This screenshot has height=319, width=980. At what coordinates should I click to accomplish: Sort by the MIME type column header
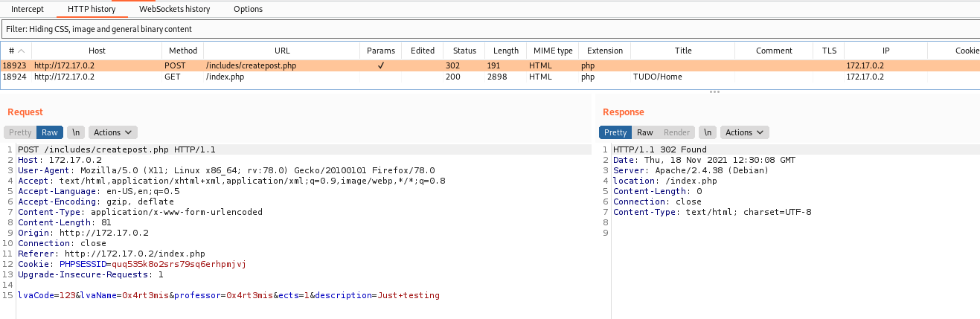click(x=553, y=51)
